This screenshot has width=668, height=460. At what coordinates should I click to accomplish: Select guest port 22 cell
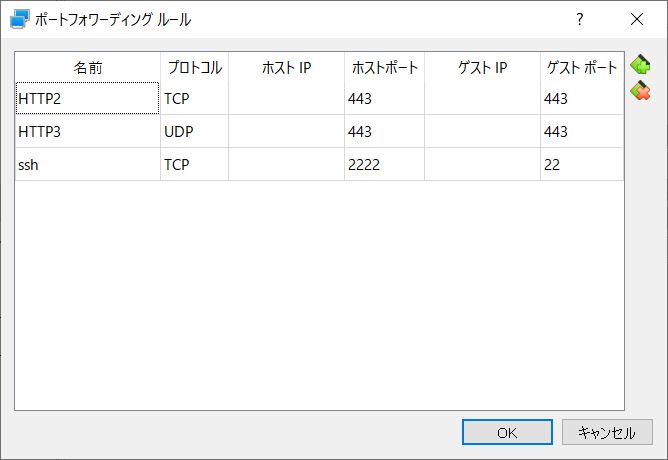click(x=581, y=164)
